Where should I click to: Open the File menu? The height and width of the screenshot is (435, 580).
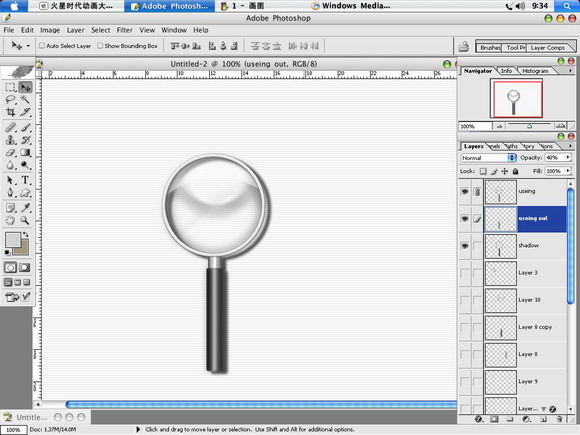coord(9,30)
